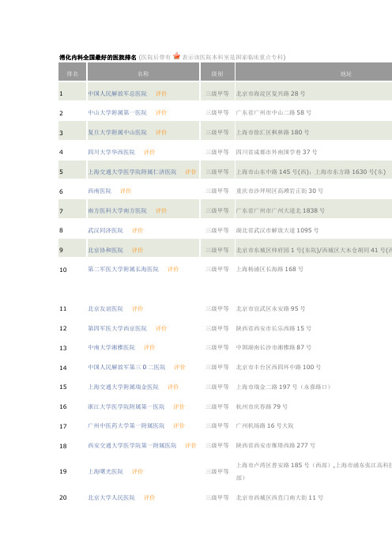Screen dimensions: 392x555
Task: Click 评价 next to 四川大学华西医院
Action: 149,153
